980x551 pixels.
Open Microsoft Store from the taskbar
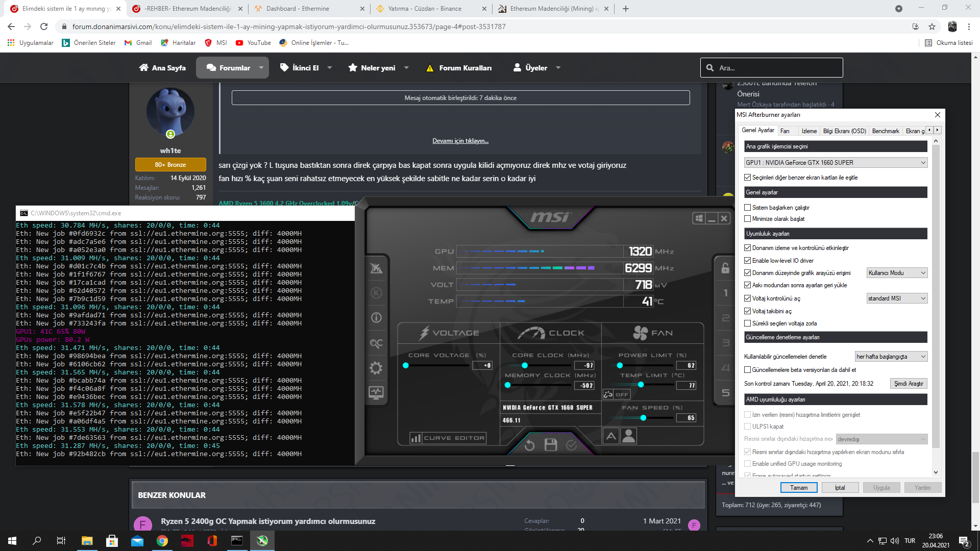[x=112, y=541]
